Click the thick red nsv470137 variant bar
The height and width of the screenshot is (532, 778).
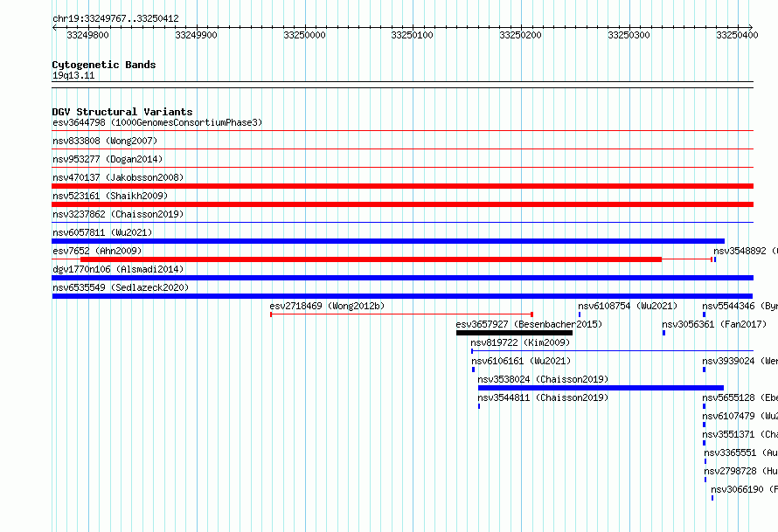click(402, 186)
